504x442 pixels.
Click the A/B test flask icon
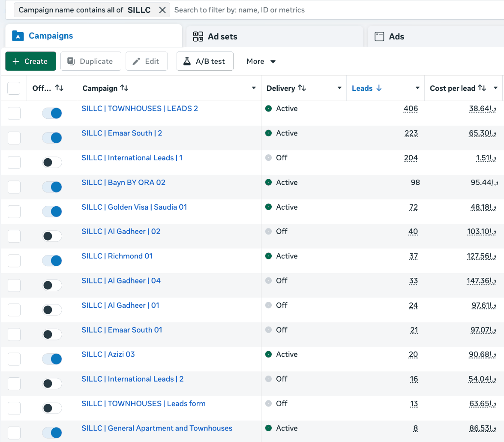[187, 61]
